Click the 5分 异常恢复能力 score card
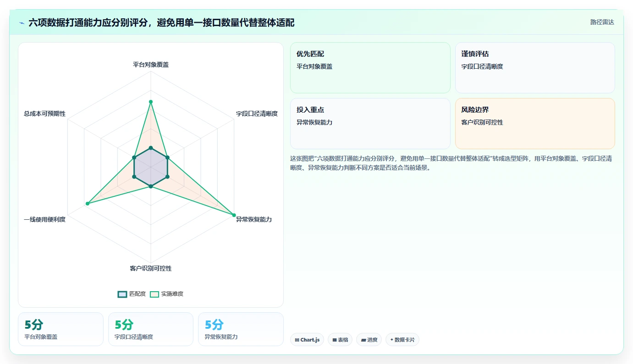 [241, 329]
